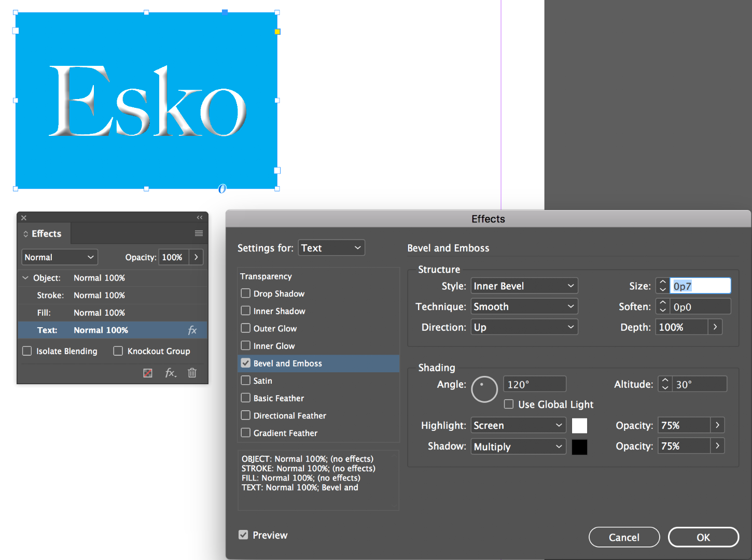The width and height of the screenshot is (752, 560).
Task: Click the Soften stepper arrows
Action: pyautogui.click(x=663, y=306)
